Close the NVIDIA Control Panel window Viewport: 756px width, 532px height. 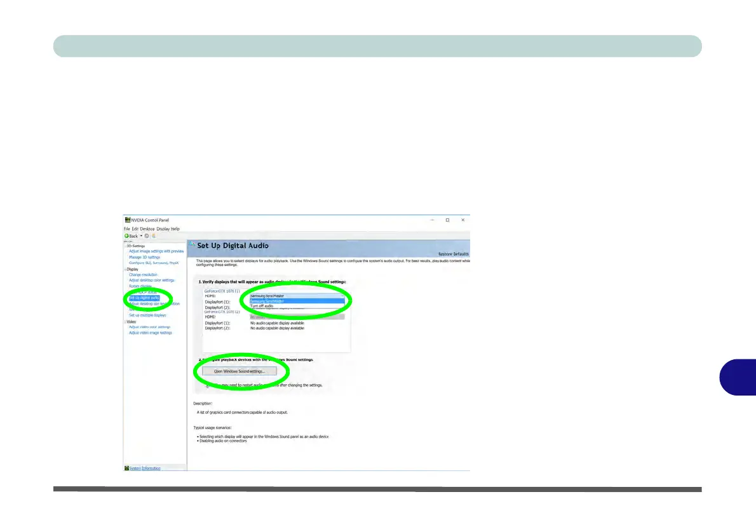[463, 220]
